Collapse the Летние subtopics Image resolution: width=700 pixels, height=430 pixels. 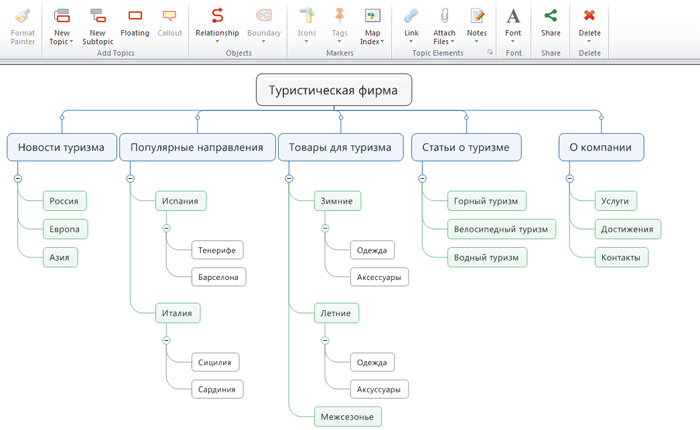click(x=325, y=340)
